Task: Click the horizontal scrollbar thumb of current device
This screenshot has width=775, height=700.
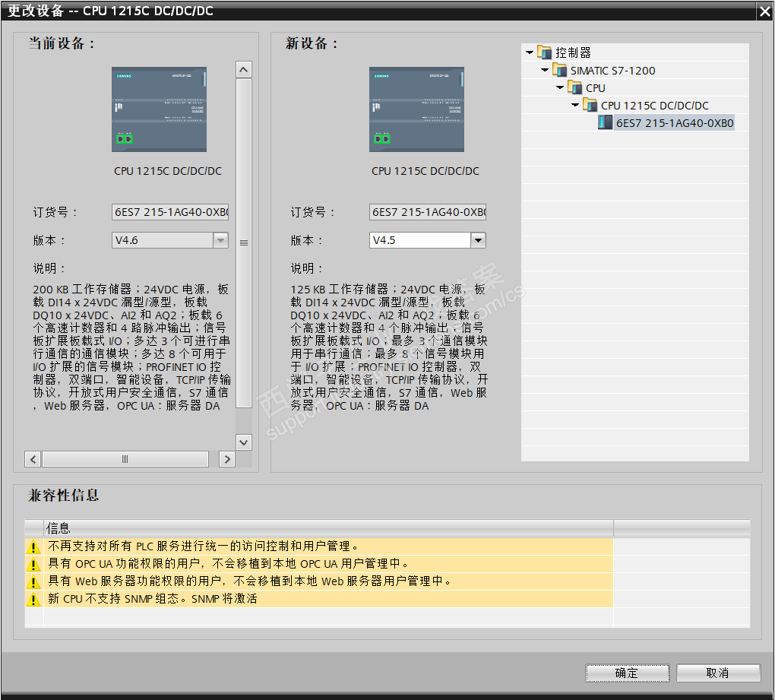Action: tap(125, 459)
